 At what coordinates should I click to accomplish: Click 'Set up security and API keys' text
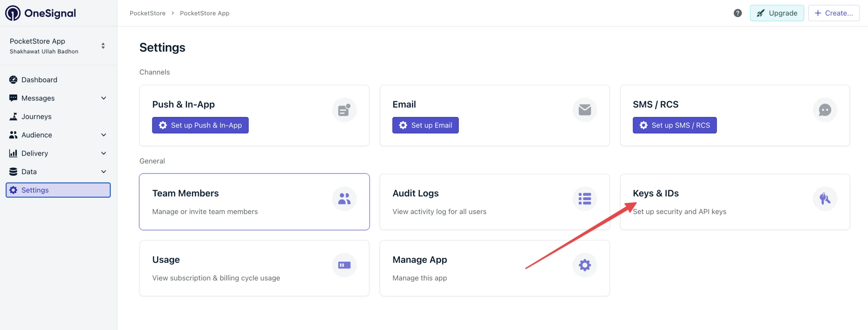point(679,212)
